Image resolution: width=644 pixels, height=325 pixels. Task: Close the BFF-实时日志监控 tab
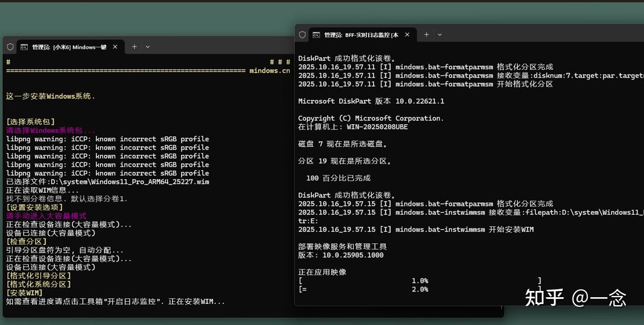(407, 35)
